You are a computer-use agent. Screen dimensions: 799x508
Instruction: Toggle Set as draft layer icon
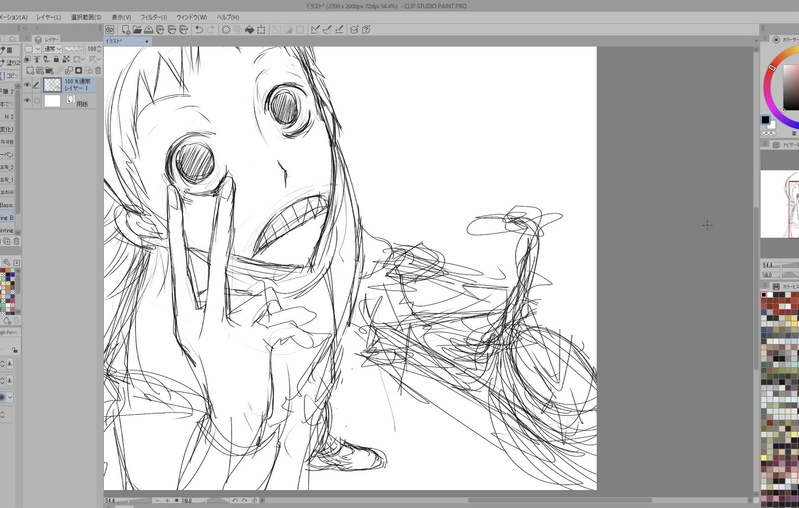point(46,59)
